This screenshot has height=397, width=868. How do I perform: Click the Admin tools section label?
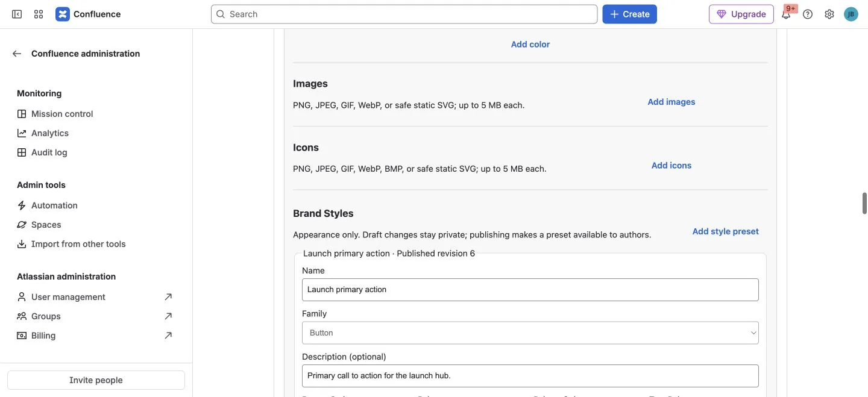tap(41, 185)
